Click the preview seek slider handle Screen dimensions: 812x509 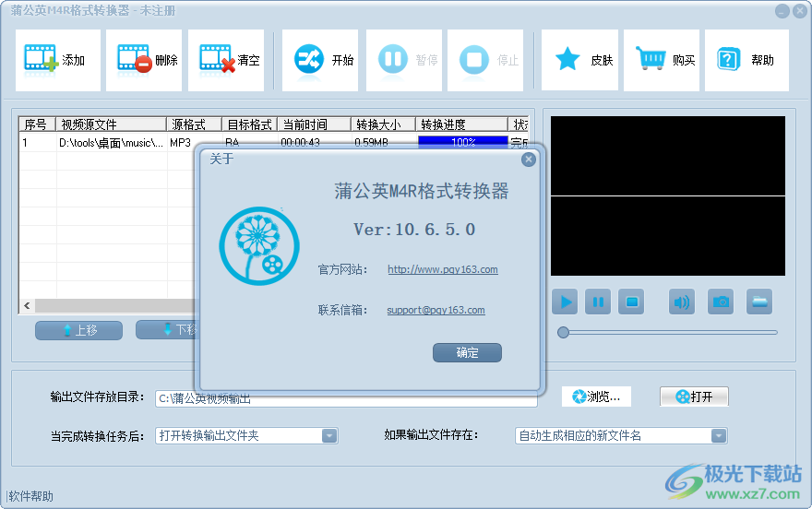click(563, 332)
